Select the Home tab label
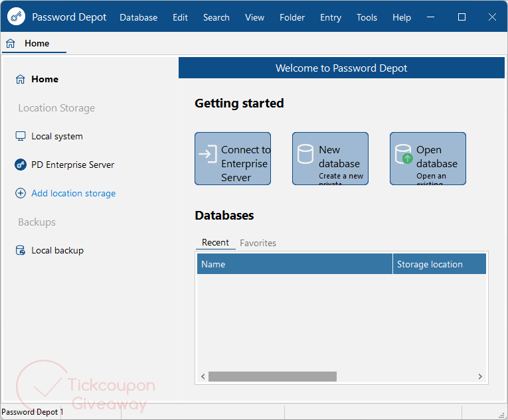Viewport: 508px width, 420px height. (37, 43)
